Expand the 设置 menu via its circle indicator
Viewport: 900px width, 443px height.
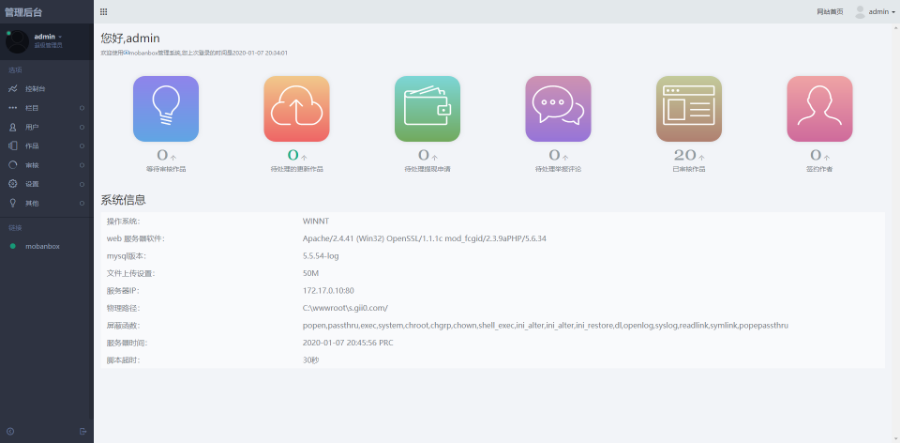82,184
